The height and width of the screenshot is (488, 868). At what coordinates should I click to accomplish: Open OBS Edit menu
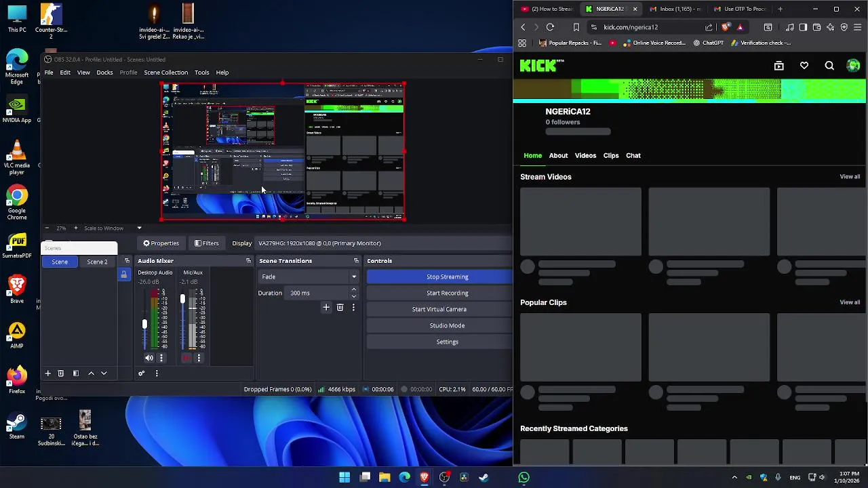coord(65,73)
